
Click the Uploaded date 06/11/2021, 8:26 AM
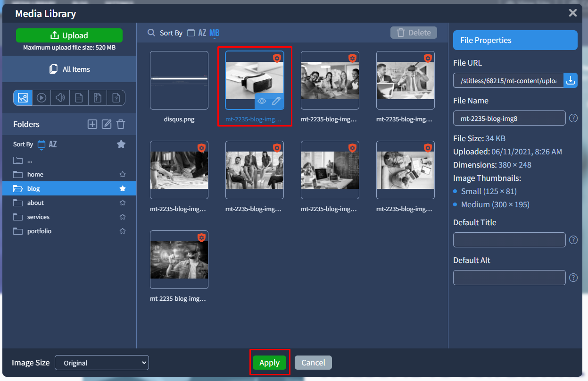coord(527,152)
